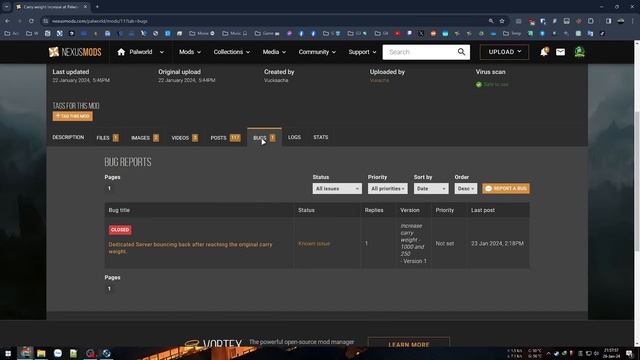Open the messages envelope icon

[x=560, y=52]
